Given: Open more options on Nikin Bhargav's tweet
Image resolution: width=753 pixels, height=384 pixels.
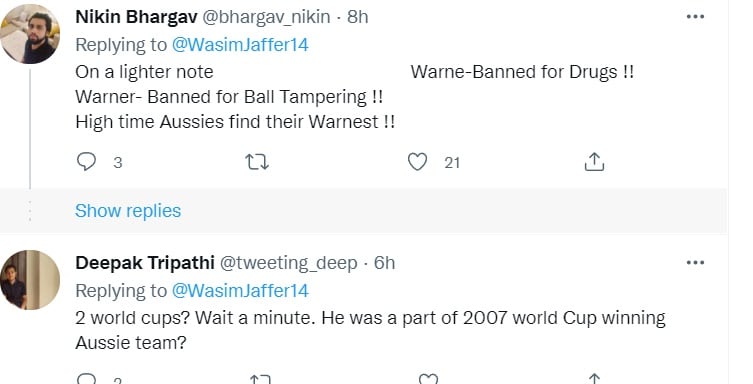Looking at the screenshot, I should (x=695, y=17).
